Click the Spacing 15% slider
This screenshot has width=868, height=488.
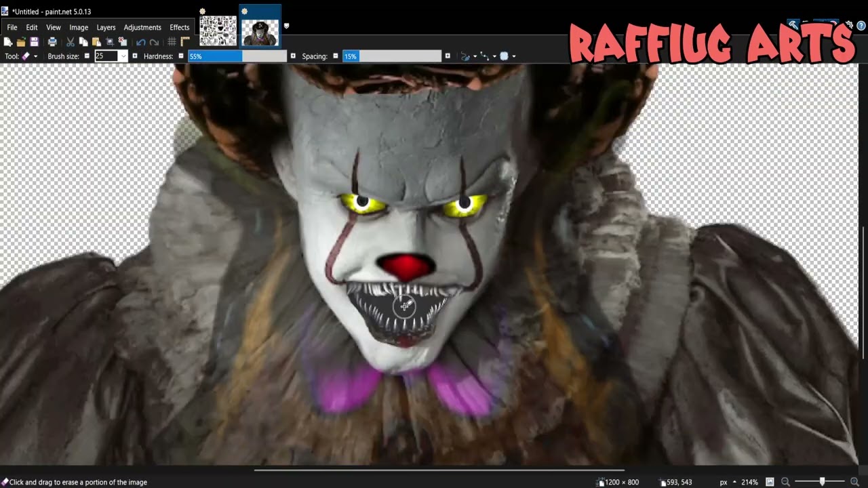[x=392, y=56]
